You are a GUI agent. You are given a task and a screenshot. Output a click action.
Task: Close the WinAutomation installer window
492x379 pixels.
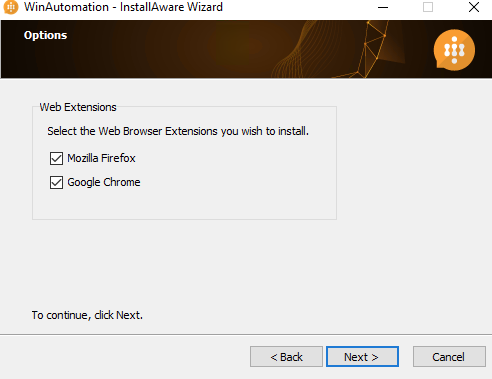[474, 7]
